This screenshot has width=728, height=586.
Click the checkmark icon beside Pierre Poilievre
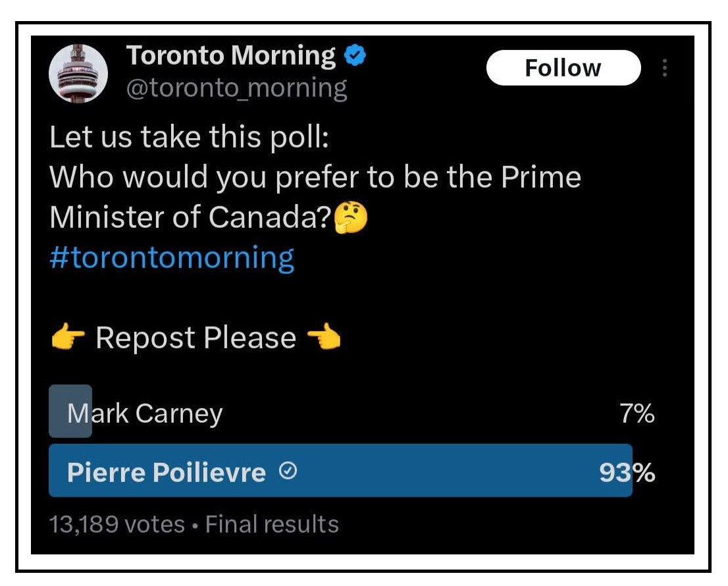[288, 471]
